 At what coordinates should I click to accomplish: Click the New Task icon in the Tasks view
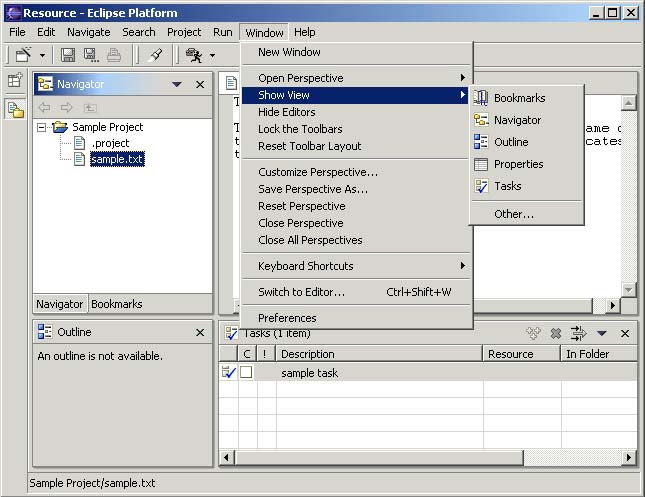point(534,333)
